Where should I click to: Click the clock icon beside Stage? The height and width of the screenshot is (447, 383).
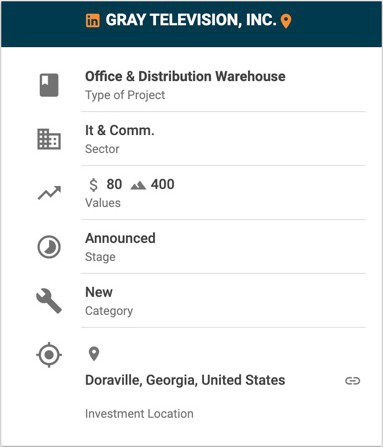click(49, 247)
